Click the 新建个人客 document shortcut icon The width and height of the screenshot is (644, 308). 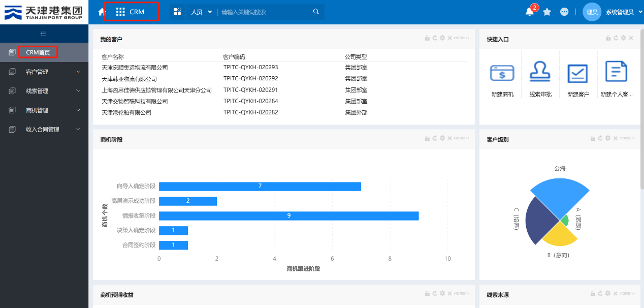616,72
